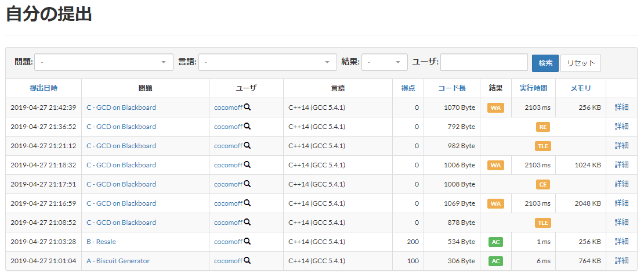Open 詳細 for the Biscuit Generator submission
Screen dimensions: 644x276
click(621, 261)
